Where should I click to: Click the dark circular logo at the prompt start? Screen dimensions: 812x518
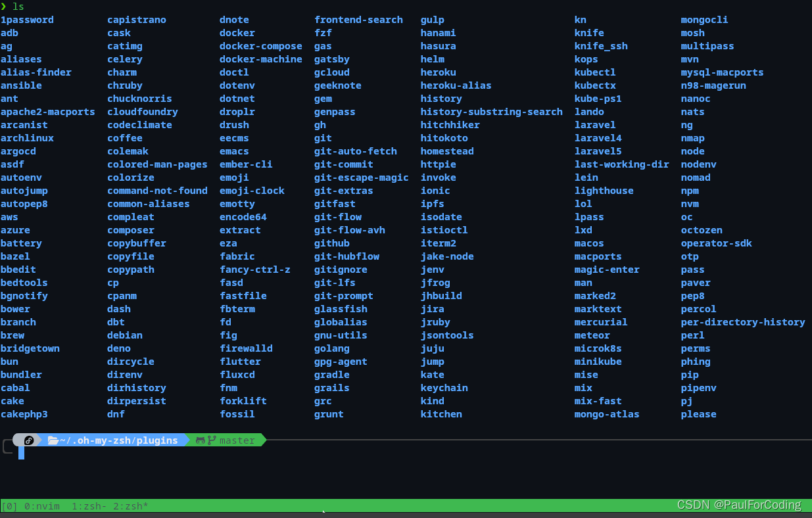coord(28,440)
